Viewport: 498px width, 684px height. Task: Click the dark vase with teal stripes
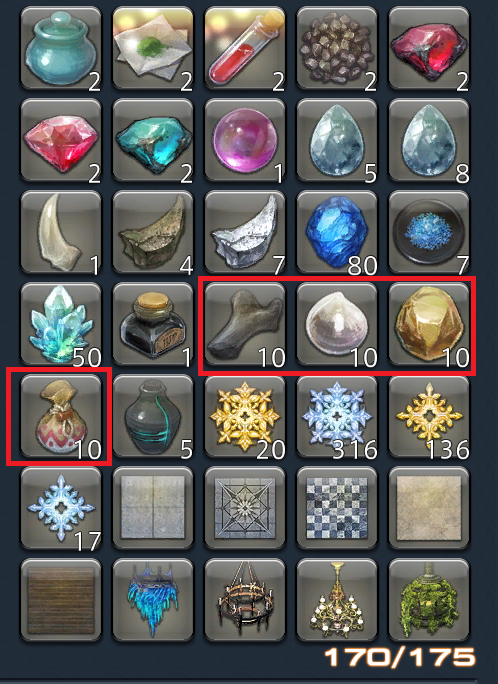153,416
